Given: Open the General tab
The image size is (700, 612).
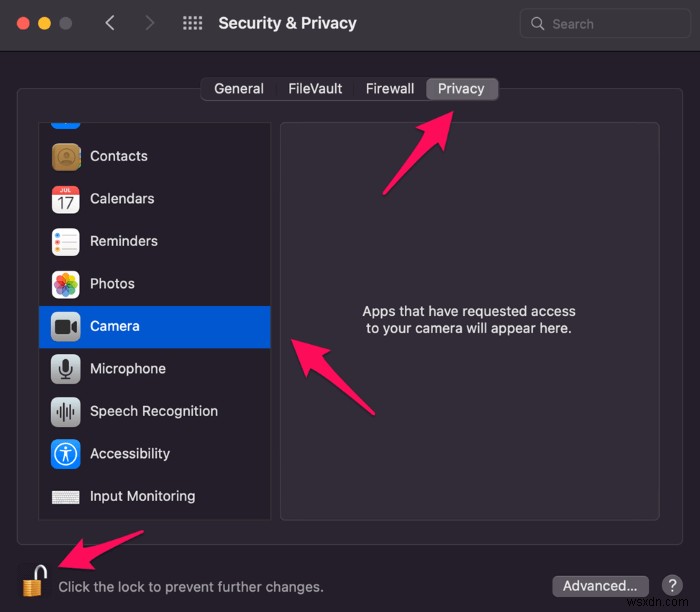Looking at the screenshot, I should pyautogui.click(x=239, y=89).
